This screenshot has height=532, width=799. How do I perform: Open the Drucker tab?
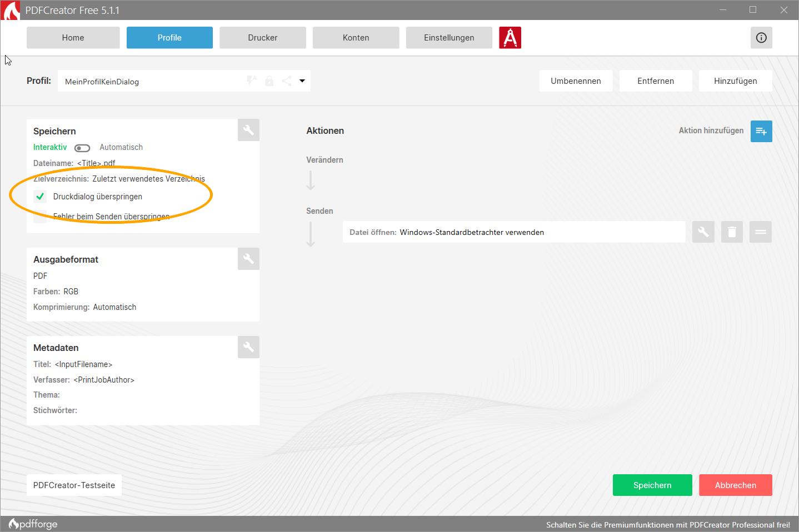pyautogui.click(x=263, y=38)
